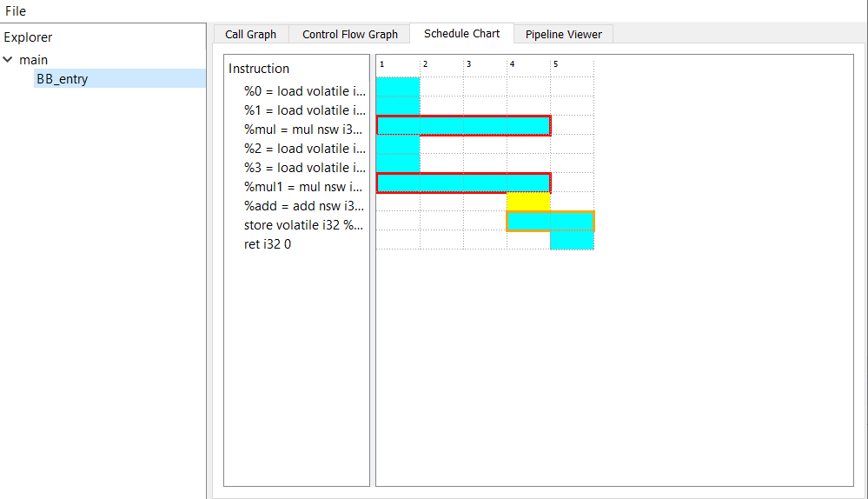The height and width of the screenshot is (499, 868).
Task: Click the red-outlined %mul schedule bar
Action: [463, 125]
